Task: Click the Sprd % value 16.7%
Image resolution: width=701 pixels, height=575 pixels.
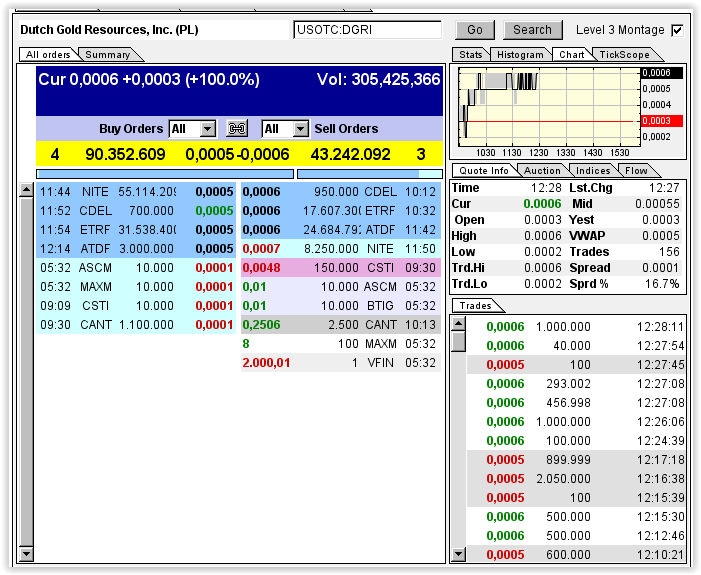Action: 662,284
